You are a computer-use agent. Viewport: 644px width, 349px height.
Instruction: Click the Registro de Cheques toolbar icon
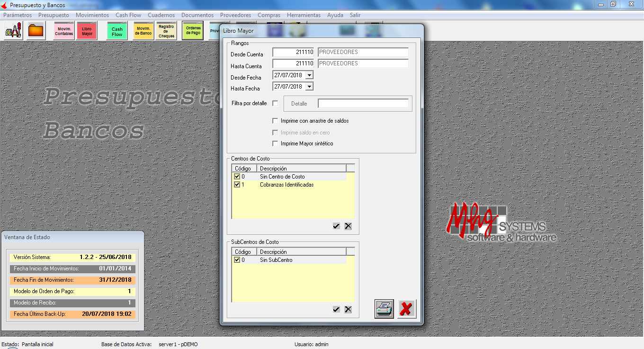(x=166, y=31)
